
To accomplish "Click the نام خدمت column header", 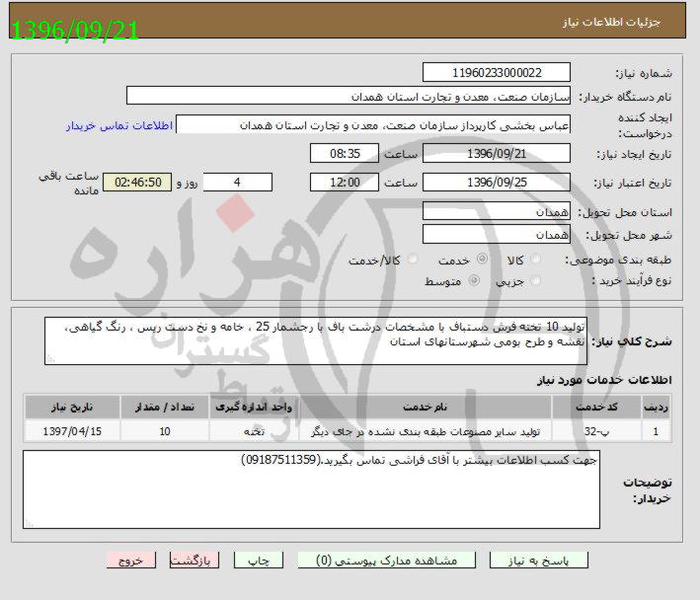I will coord(425,407).
